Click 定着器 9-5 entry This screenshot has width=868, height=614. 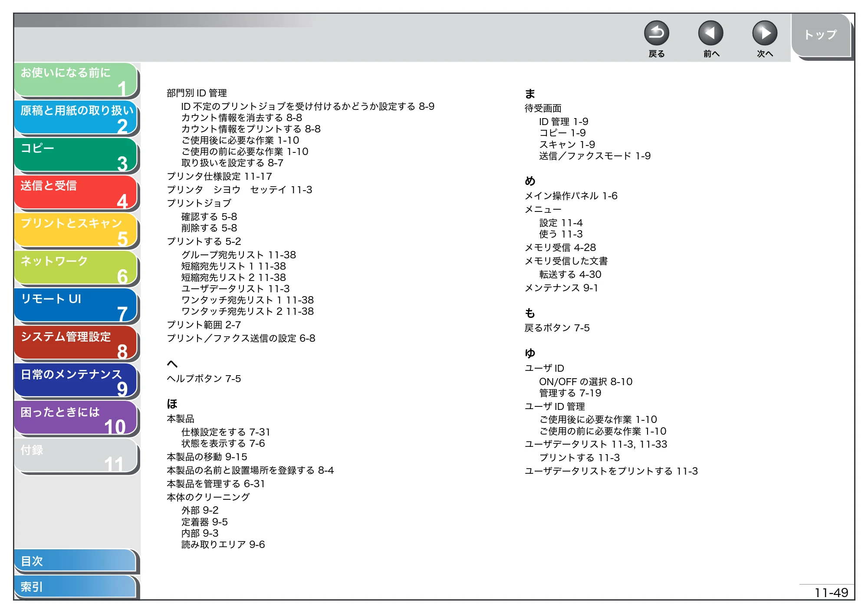click(204, 522)
